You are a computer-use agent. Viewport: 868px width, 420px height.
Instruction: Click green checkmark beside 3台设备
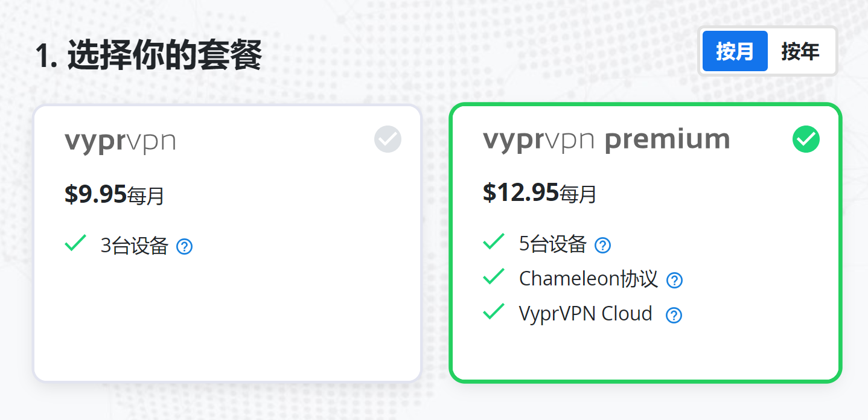pyautogui.click(x=75, y=243)
